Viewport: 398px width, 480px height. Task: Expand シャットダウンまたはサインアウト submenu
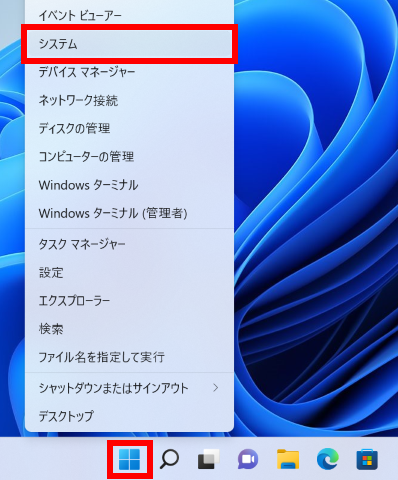[129, 388]
